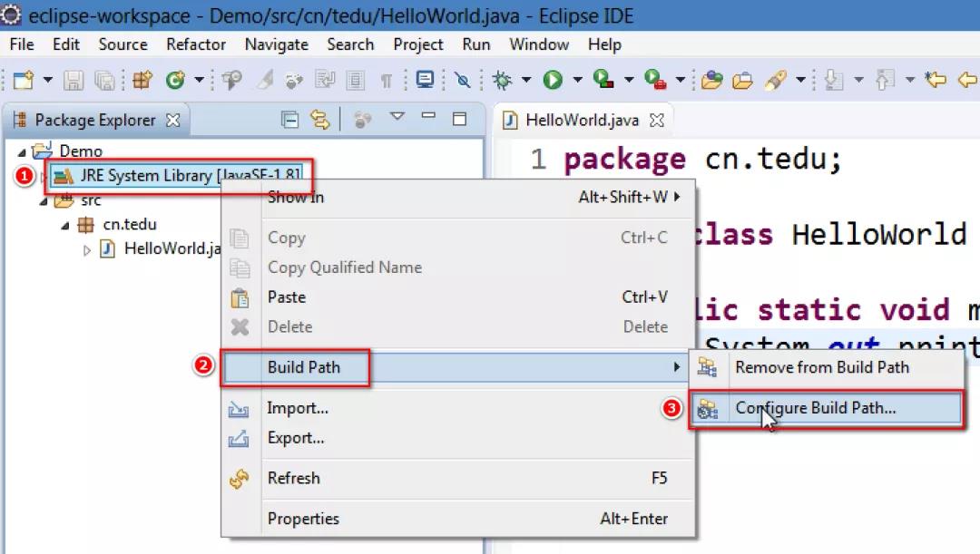Expand the HelloWorld.java tree node
This screenshot has height=554, width=980.
pos(87,250)
